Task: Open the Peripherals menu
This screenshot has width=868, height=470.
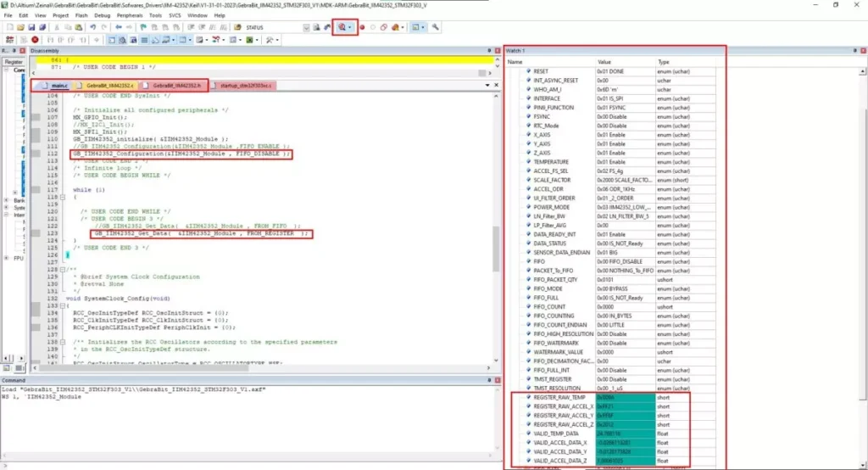Action: 130,15
